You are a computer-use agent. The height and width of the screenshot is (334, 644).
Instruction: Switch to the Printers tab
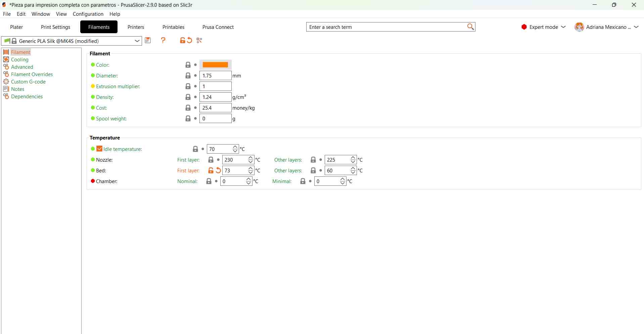tap(136, 27)
